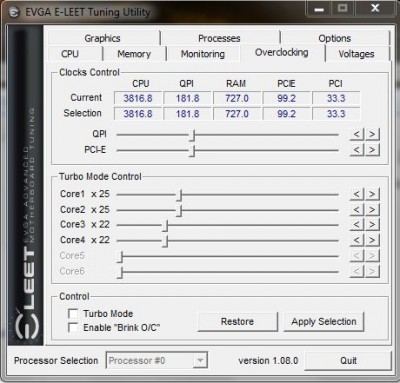This screenshot has width=400, height=383.
Task: Switch to the Voltages tab
Action: pos(356,54)
